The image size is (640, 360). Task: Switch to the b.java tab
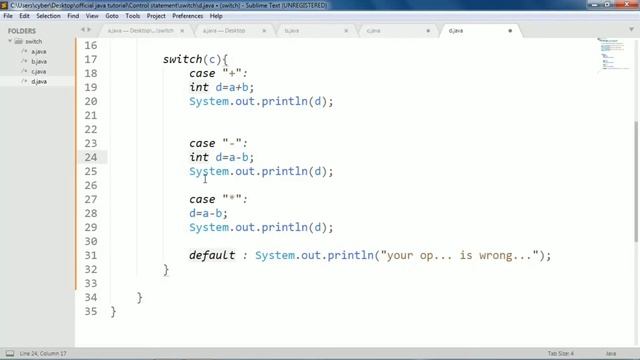point(292,31)
